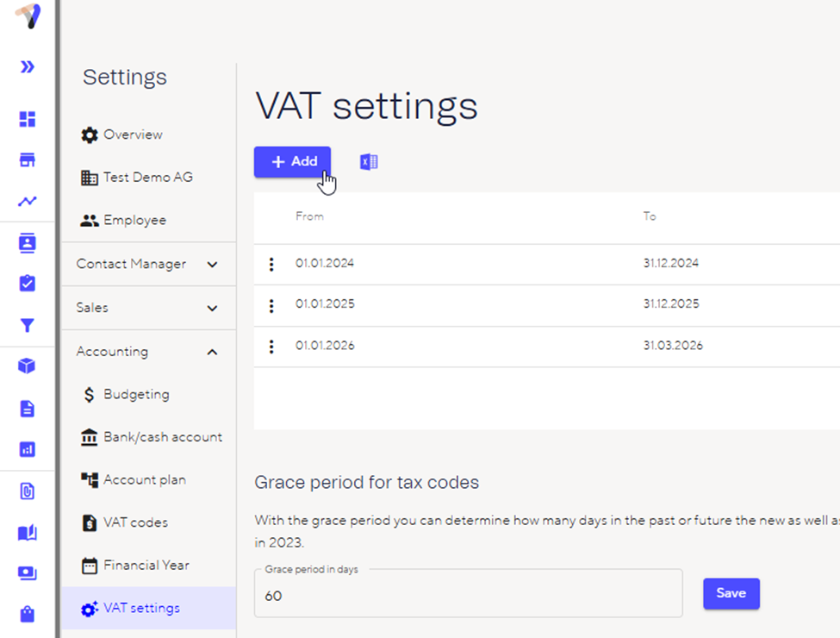Open the dashboard icon in sidebar

pos(28,119)
